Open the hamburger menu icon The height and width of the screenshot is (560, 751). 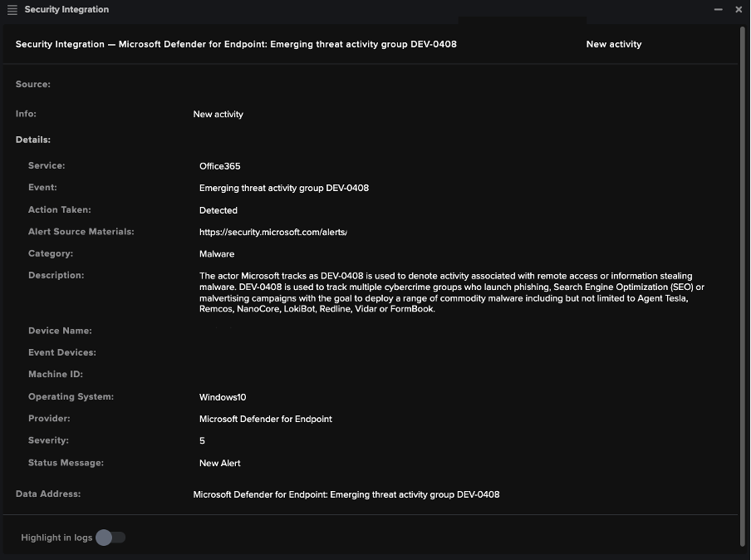coord(12,9)
